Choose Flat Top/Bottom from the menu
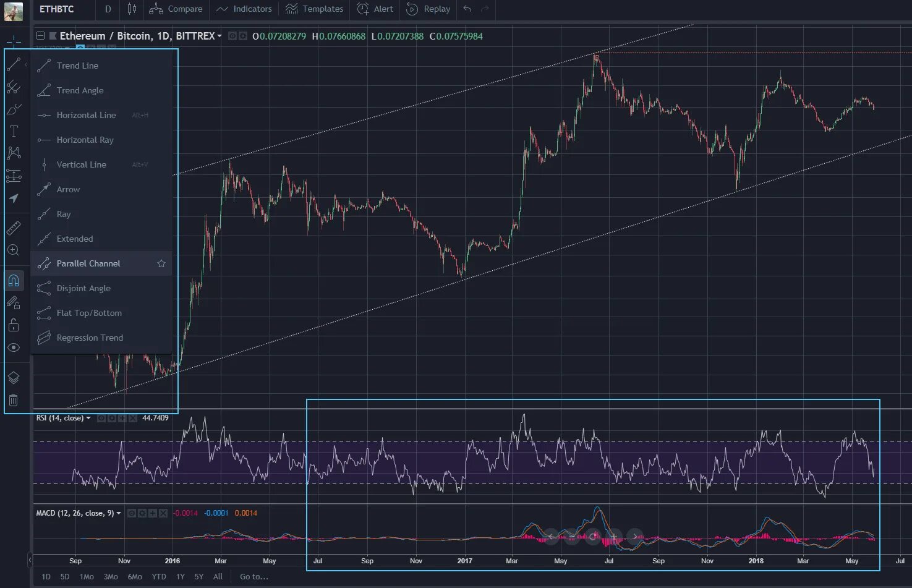 101,313
